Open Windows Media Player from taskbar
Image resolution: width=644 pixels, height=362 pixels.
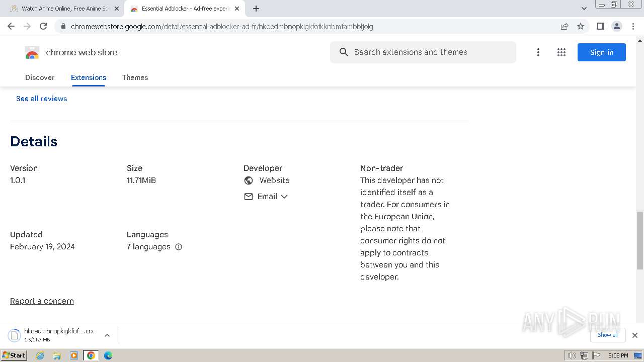coord(74,355)
